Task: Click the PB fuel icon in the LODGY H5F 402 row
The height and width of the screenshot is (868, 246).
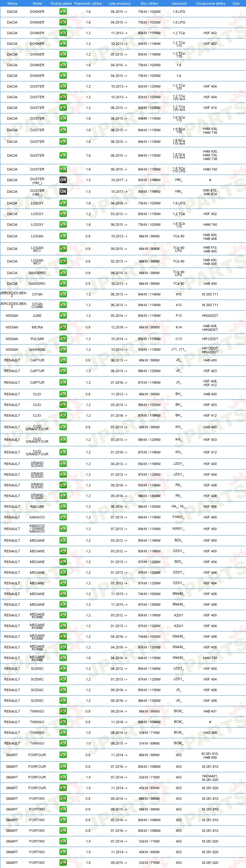Action: pos(63,214)
